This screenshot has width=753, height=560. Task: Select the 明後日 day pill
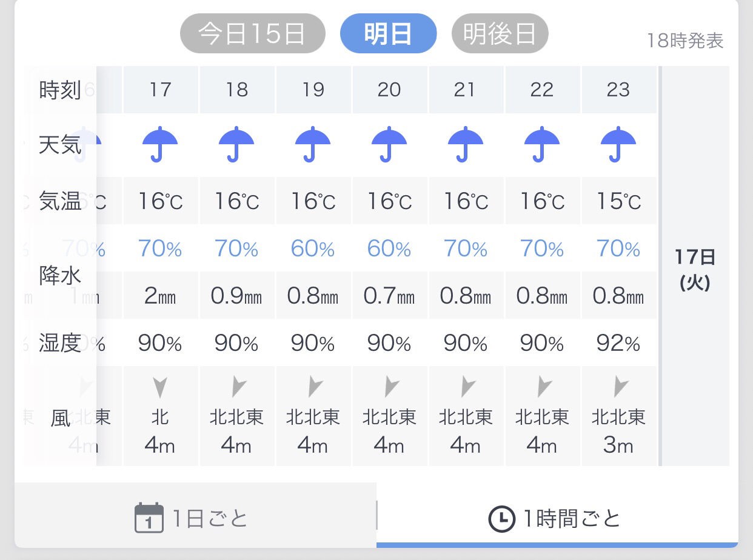pyautogui.click(x=500, y=33)
